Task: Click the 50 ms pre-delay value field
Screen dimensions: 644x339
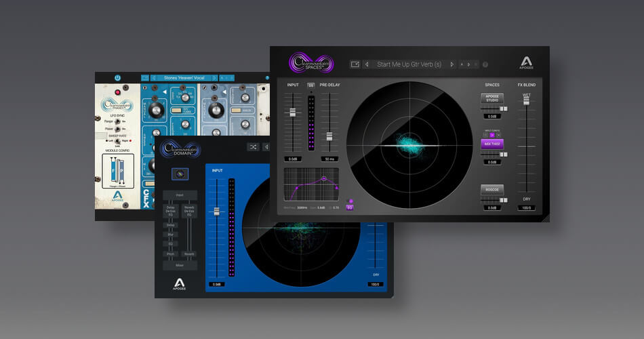Action: pos(329,159)
